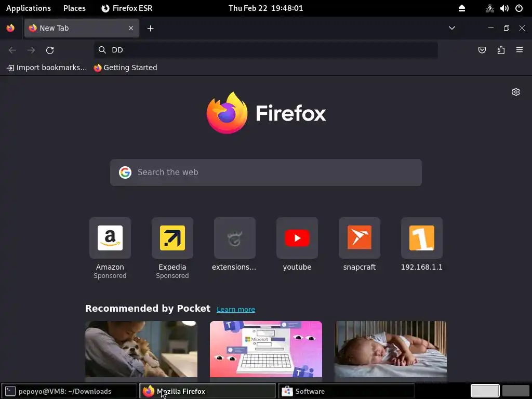Open the Firefox application hamburger menu

(520, 50)
